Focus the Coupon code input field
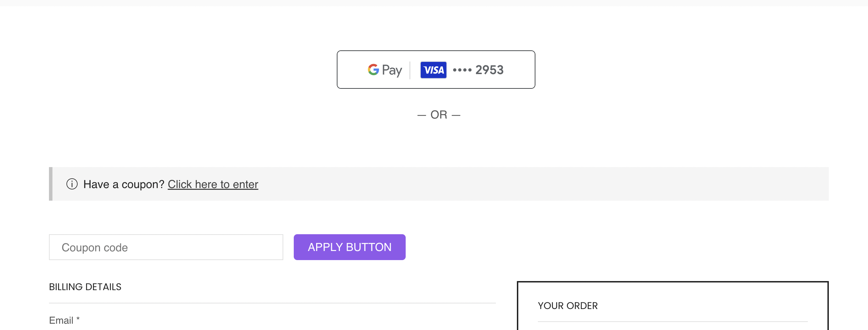 (166, 247)
